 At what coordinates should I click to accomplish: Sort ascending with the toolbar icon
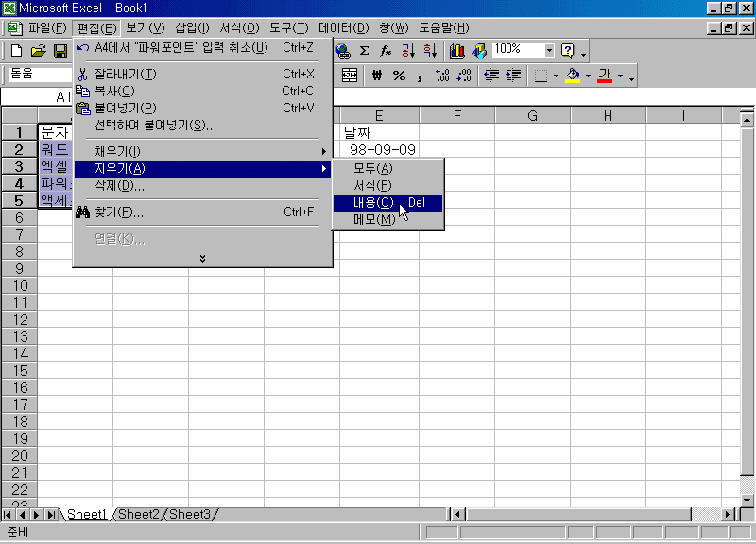[x=408, y=51]
